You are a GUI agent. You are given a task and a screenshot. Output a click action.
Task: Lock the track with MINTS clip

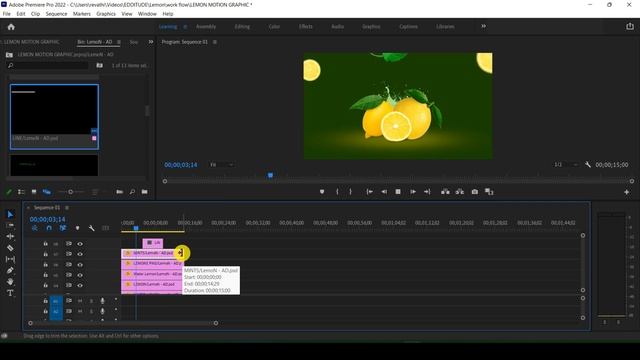(x=45, y=254)
